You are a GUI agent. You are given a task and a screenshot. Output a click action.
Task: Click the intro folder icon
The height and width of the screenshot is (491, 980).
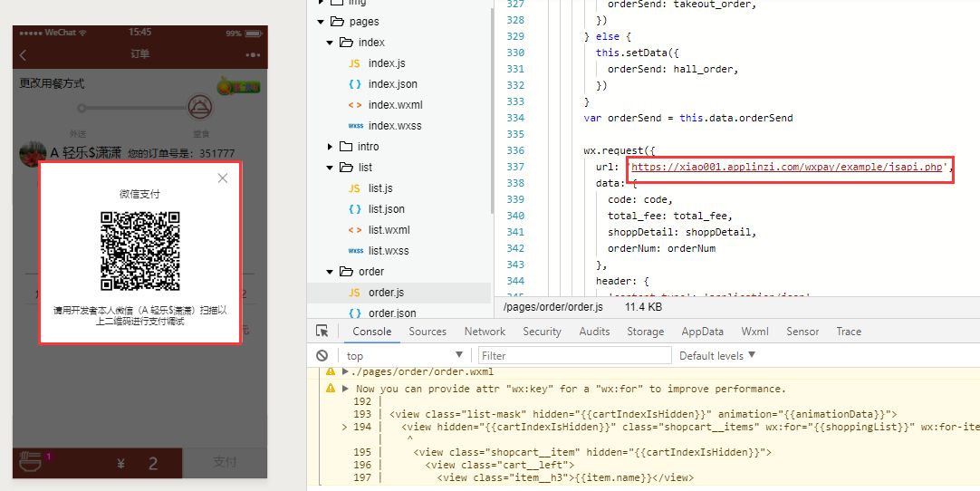click(346, 147)
